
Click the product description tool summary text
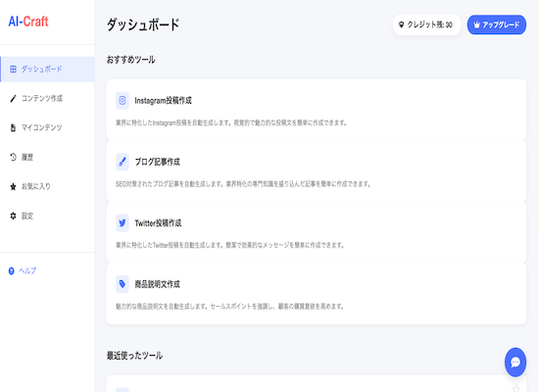point(230,307)
